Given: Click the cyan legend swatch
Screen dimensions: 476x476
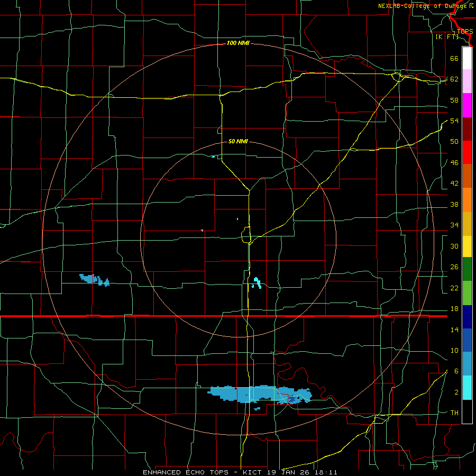Looking at the screenshot, I should [467, 388].
